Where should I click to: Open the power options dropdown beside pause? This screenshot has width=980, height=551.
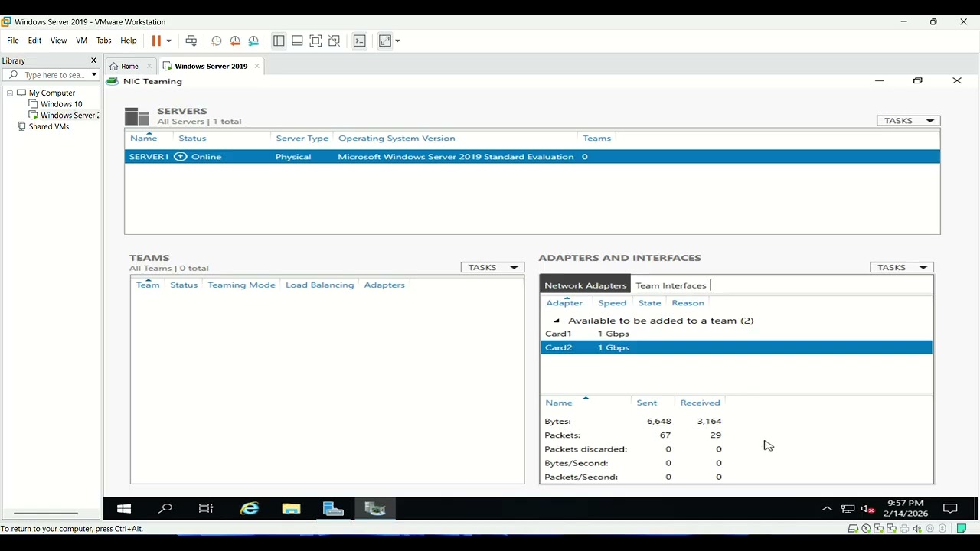point(168,41)
